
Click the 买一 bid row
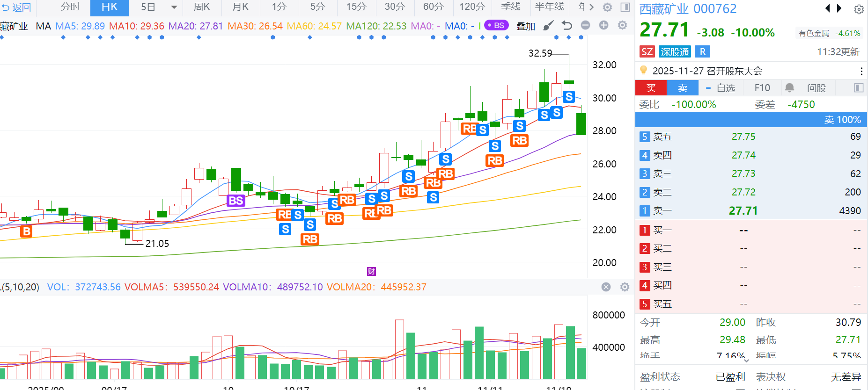click(751, 230)
